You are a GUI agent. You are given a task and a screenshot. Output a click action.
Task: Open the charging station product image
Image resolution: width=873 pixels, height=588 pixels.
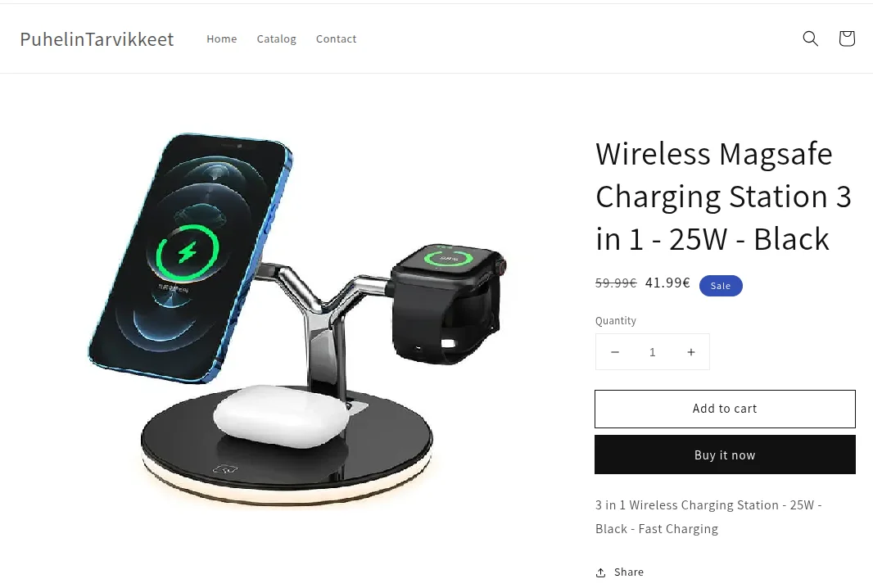[298, 320]
